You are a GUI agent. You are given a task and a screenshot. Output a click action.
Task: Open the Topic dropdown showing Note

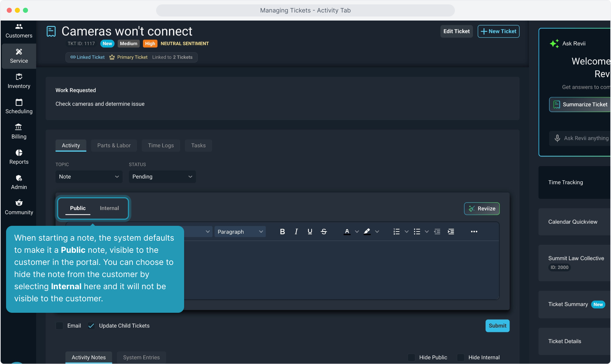click(89, 177)
